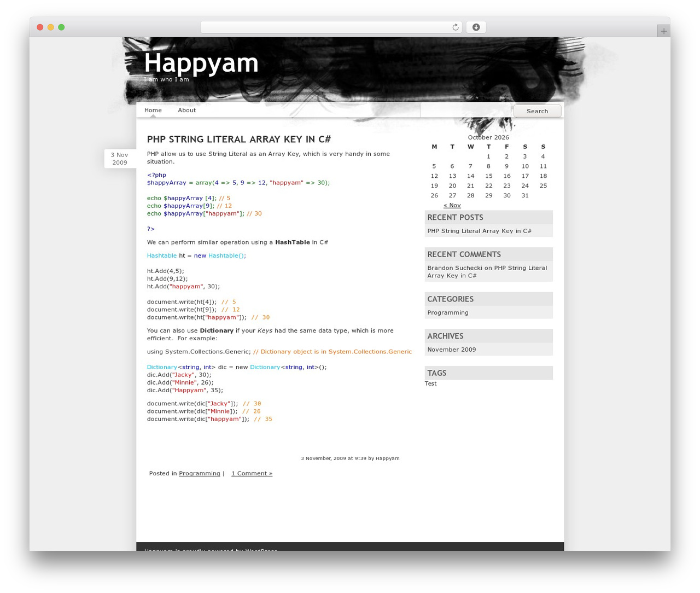Screen dimensions: 700x593
Task: Go to the Home menu item
Action: tap(153, 110)
